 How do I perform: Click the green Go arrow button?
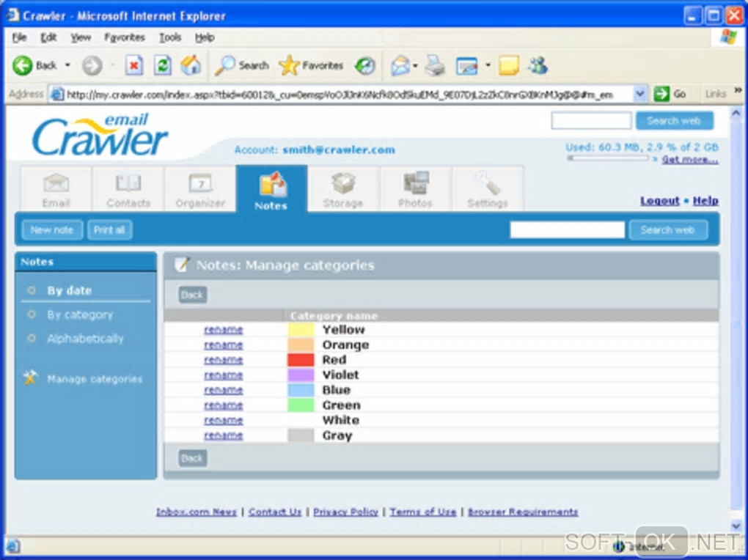(661, 94)
